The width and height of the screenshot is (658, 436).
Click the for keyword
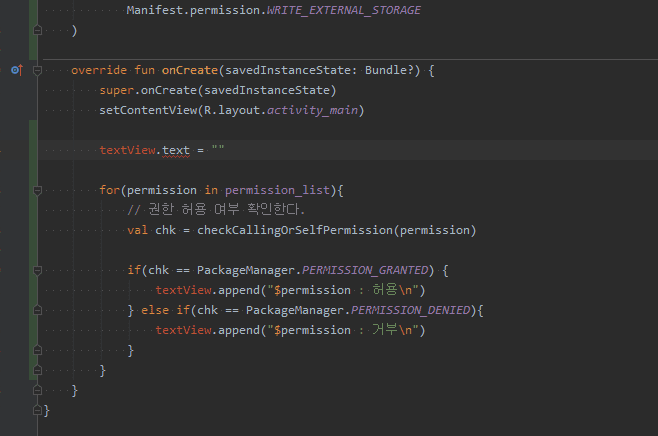point(110,191)
